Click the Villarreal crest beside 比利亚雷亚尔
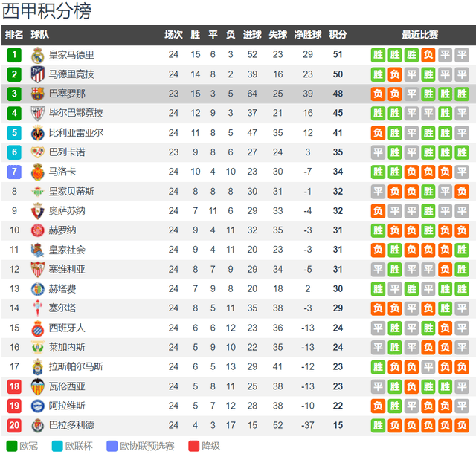Image resolution: width=476 pixels, height=454 pixels. pos(37,133)
